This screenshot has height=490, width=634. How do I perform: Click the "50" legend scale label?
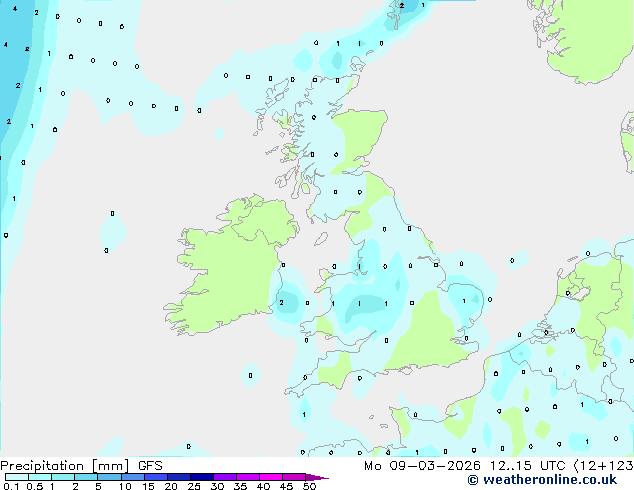tap(309, 486)
